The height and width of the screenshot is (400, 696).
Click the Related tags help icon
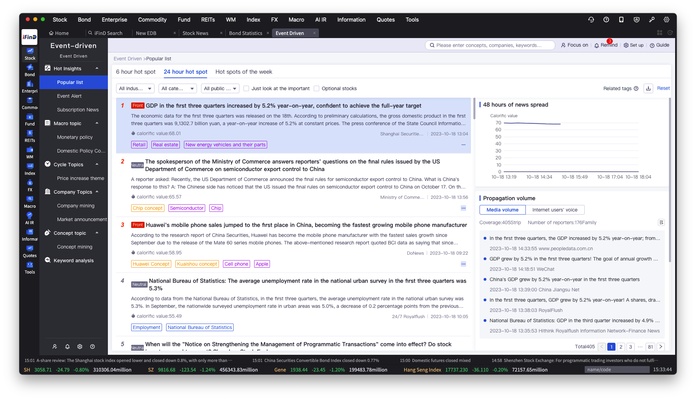click(636, 88)
